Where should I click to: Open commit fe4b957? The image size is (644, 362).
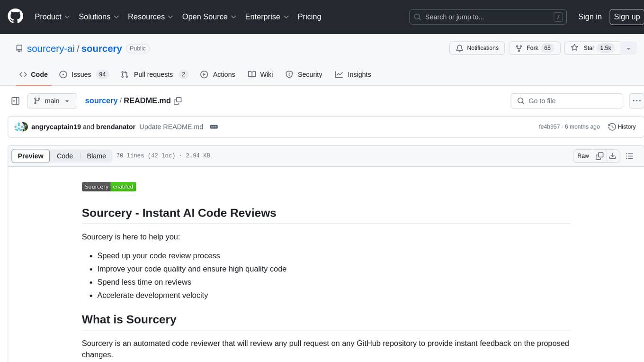point(549,127)
